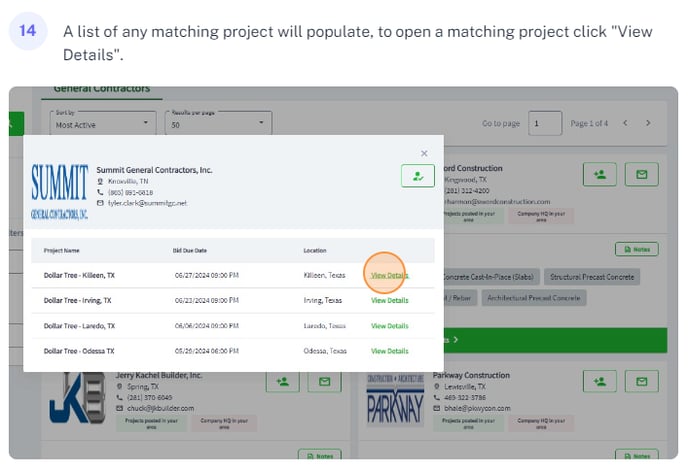Screen dimensions: 688x470
Task: Click the Summit General Contractors logo
Action: pyautogui.click(x=59, y=192)
